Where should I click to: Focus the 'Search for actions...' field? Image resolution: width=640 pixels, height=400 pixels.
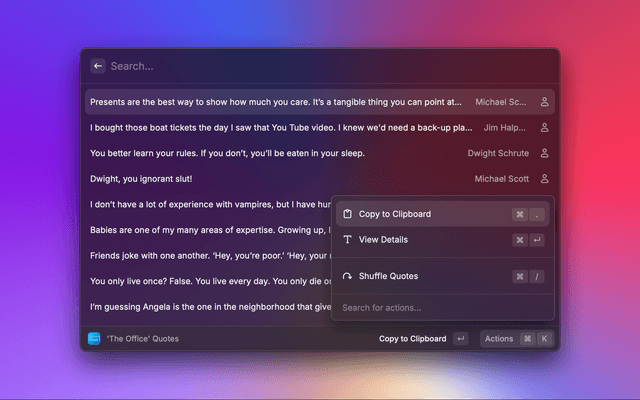(x=440, y=307)
